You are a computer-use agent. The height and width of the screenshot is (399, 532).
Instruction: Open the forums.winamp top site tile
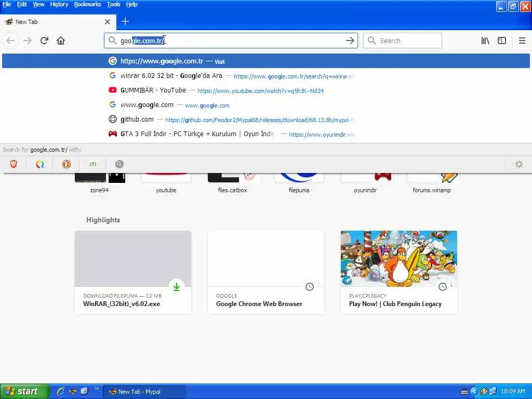pyautogui.click(x=432, y=183)
